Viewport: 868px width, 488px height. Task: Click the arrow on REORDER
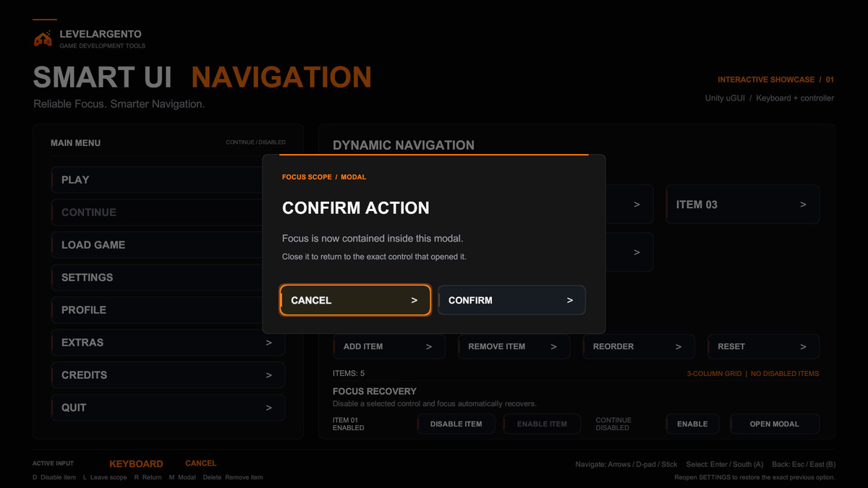pyautogui.click(x=678, y=347)
